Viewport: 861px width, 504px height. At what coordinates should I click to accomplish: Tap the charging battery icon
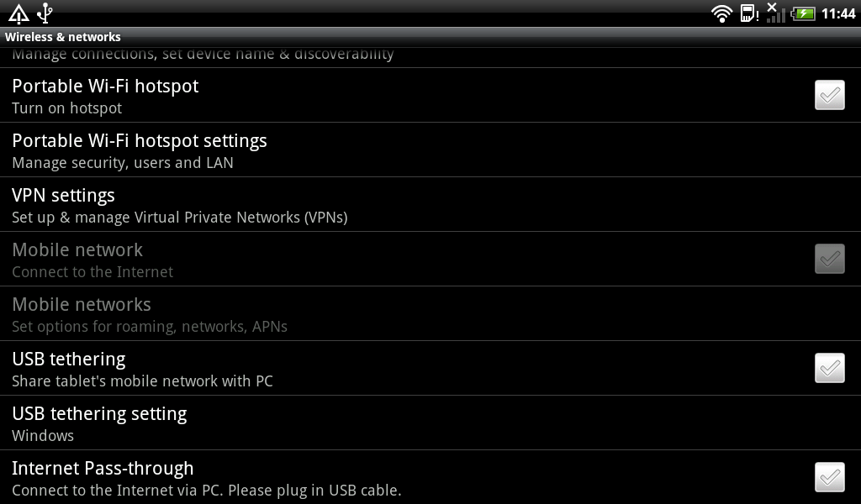coord(803,13)
